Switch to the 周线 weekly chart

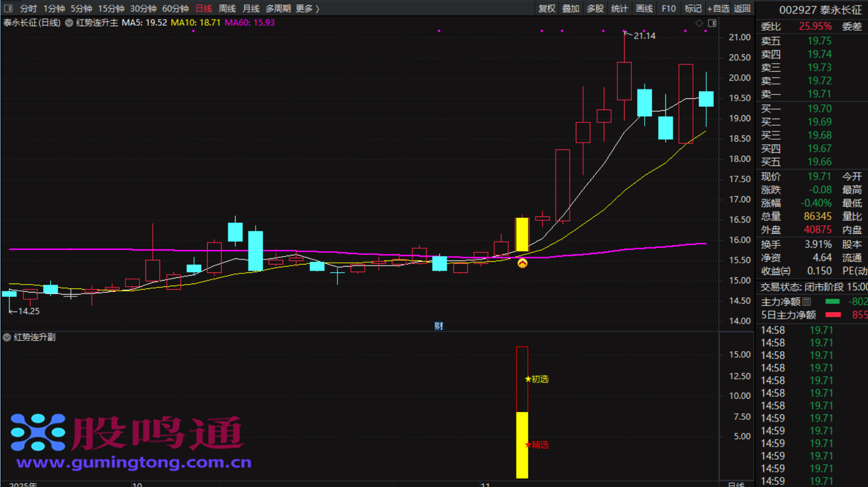227,8
